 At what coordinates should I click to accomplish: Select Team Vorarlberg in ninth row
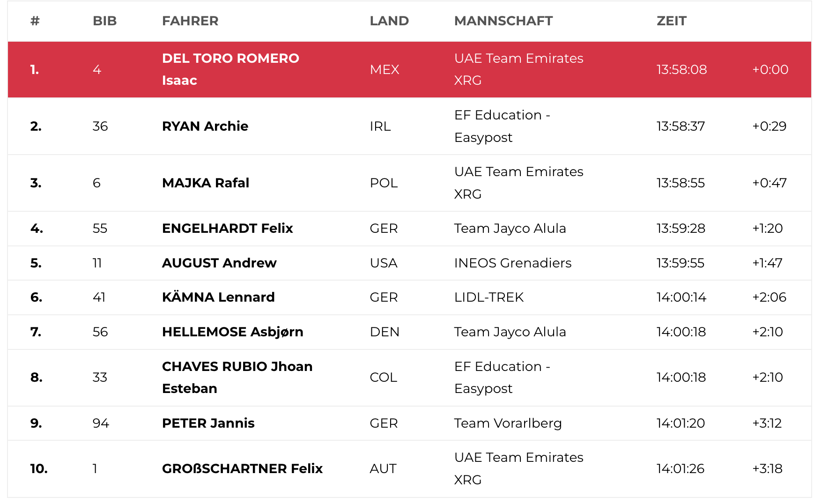pos(508,423)
